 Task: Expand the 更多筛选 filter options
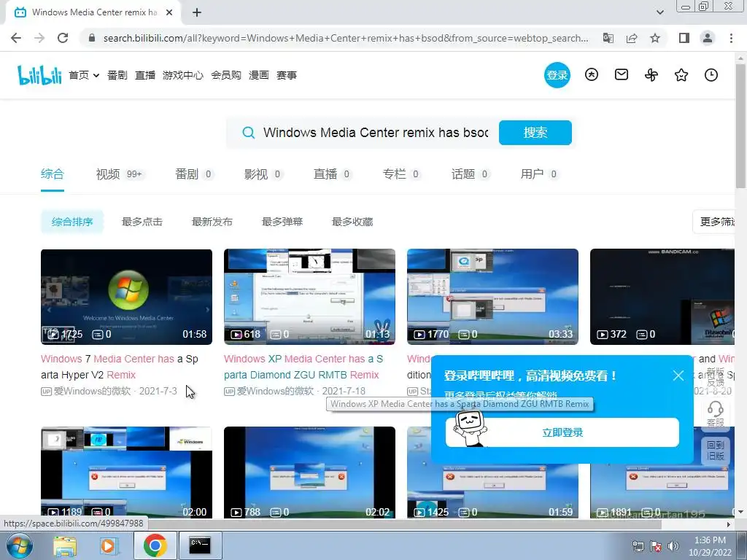[x=715, y=222]
